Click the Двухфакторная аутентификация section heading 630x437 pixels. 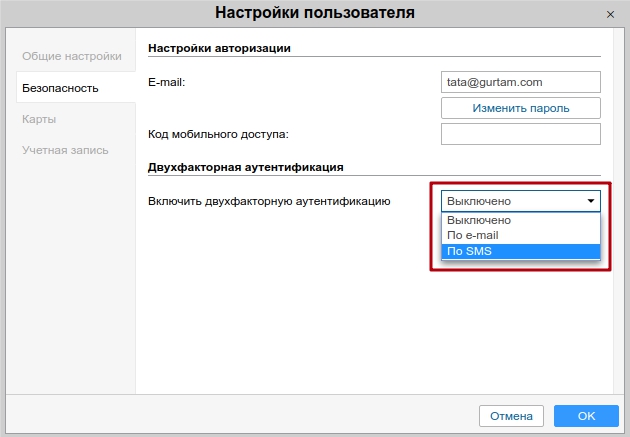pyautogui.click(x=245, y=166)
